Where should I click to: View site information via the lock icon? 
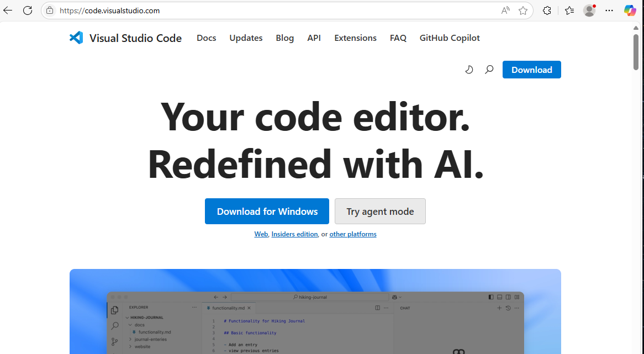coord(50,10)
